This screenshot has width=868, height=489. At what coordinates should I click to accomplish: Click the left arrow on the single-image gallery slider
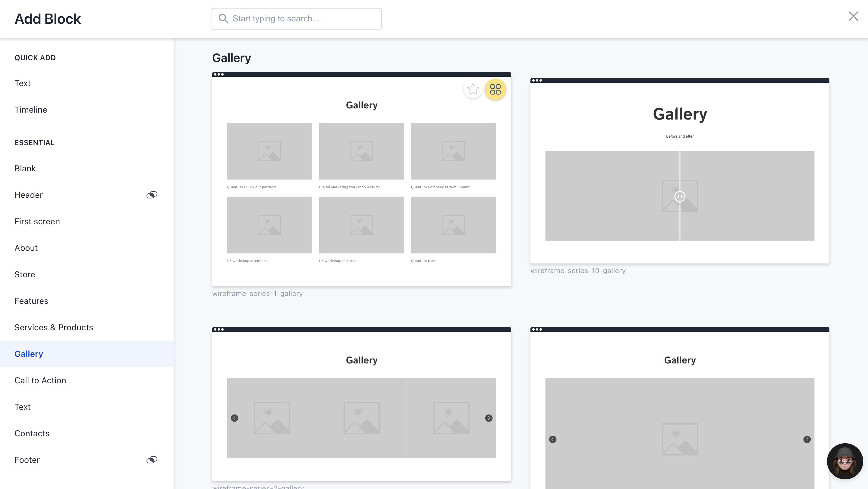(x=553, y=439)
